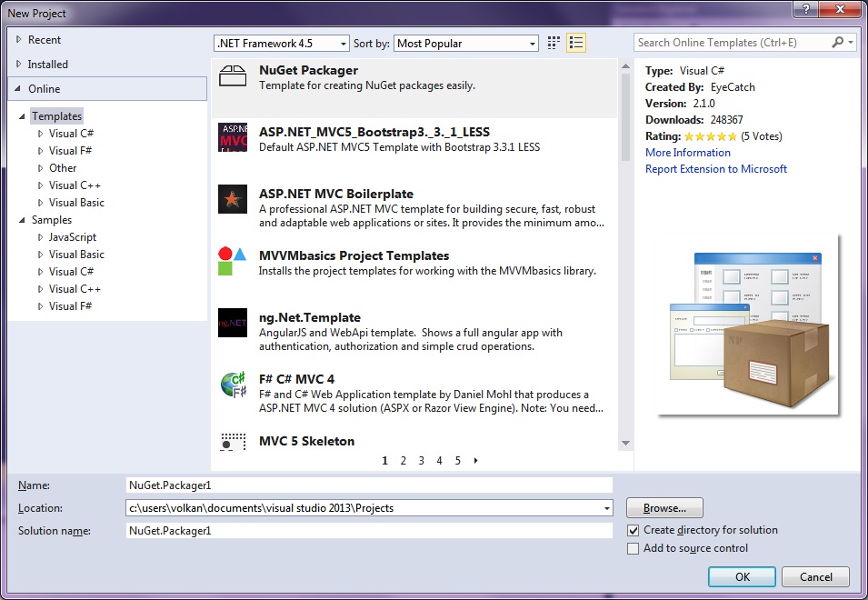
Task: Enable Add to source control checkbox
Action: 633,548
